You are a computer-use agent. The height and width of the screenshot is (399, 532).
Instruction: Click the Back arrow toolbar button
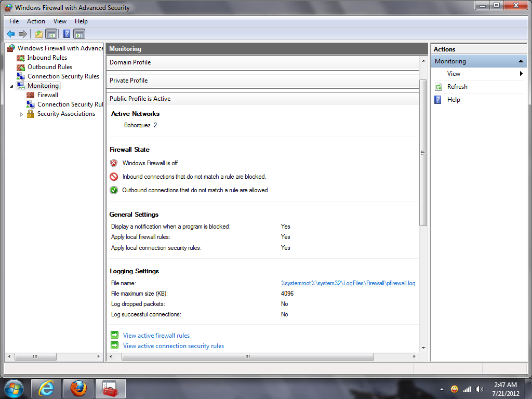point(11,34)
